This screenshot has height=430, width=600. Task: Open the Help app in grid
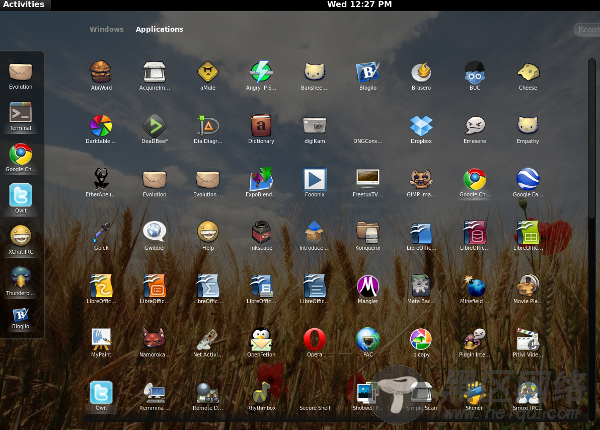208,236
